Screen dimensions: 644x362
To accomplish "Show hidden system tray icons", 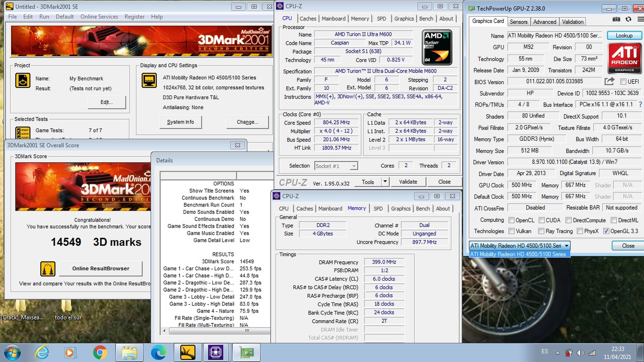I will tap(557, 353).
